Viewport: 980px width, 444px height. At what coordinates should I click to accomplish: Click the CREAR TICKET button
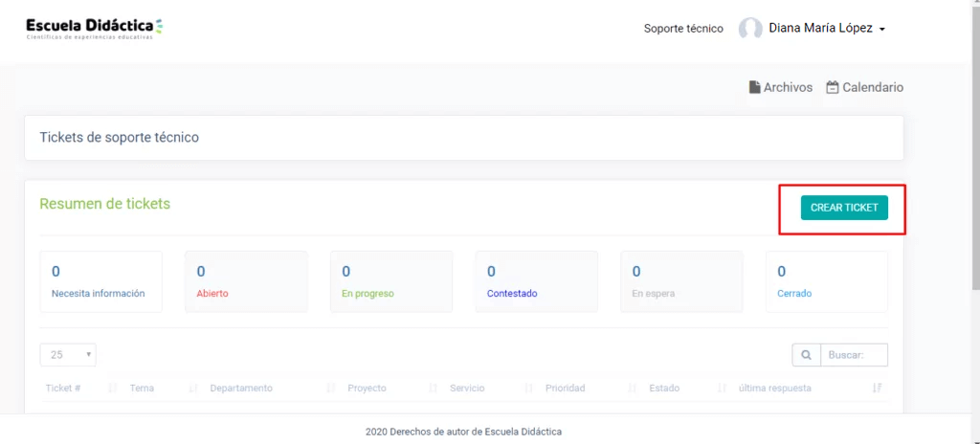point(844,208)
